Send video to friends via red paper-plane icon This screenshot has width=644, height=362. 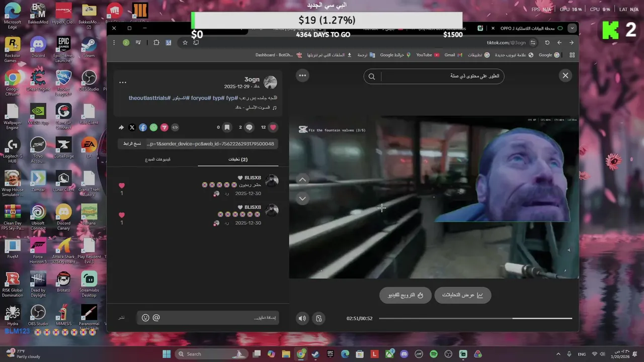pos(164,127)
